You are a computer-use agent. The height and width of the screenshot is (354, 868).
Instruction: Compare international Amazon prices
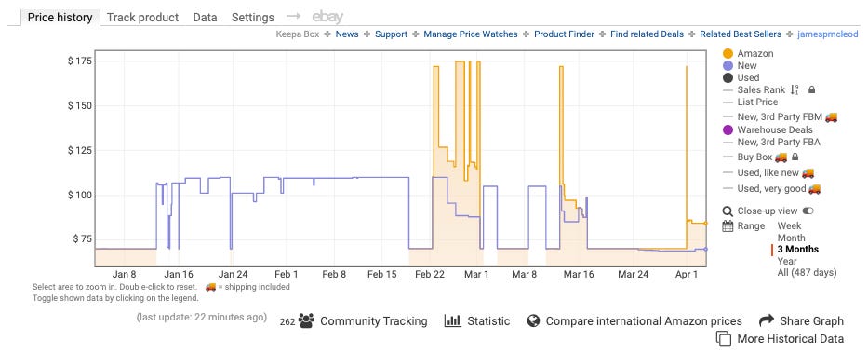click(x=644, y=321)
